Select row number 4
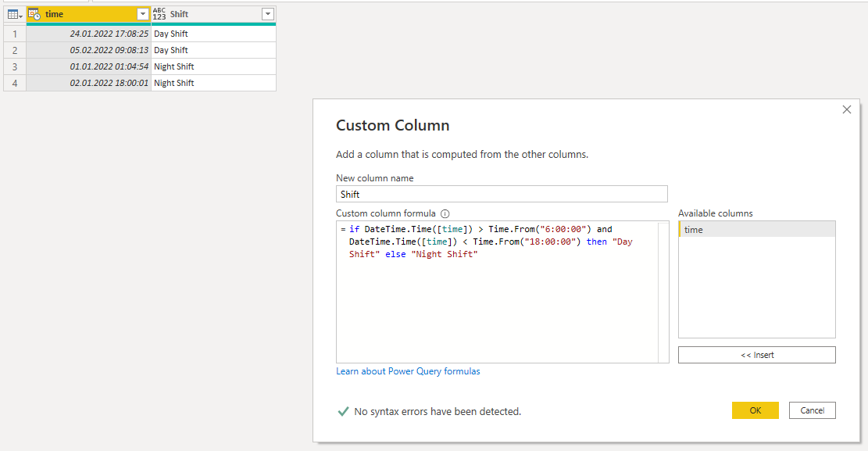 [x=15, y=83]
